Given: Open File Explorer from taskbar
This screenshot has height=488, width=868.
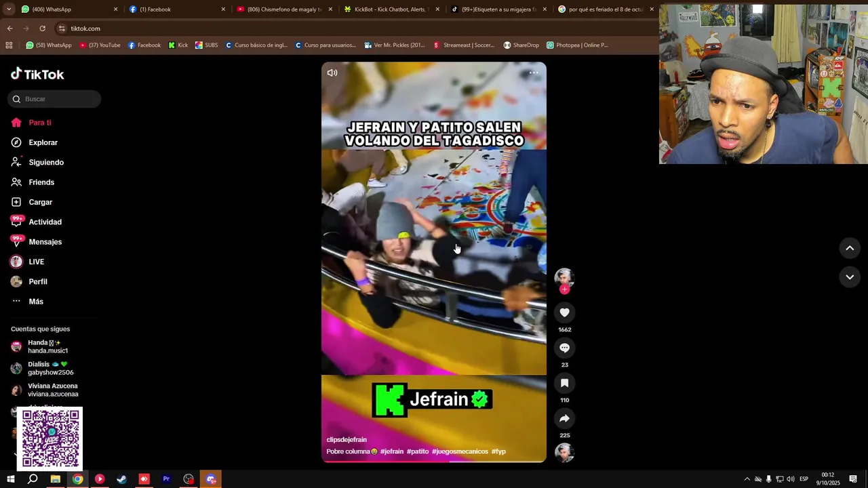Looking at the screenshot, I should point(56,479).
